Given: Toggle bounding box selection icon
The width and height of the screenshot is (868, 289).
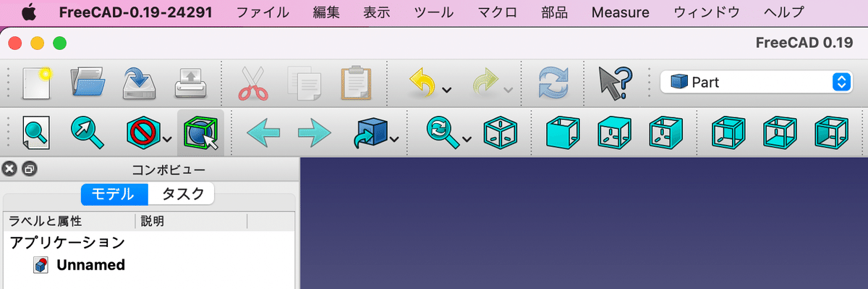Looking at the screenshot, I should point(200,133).
